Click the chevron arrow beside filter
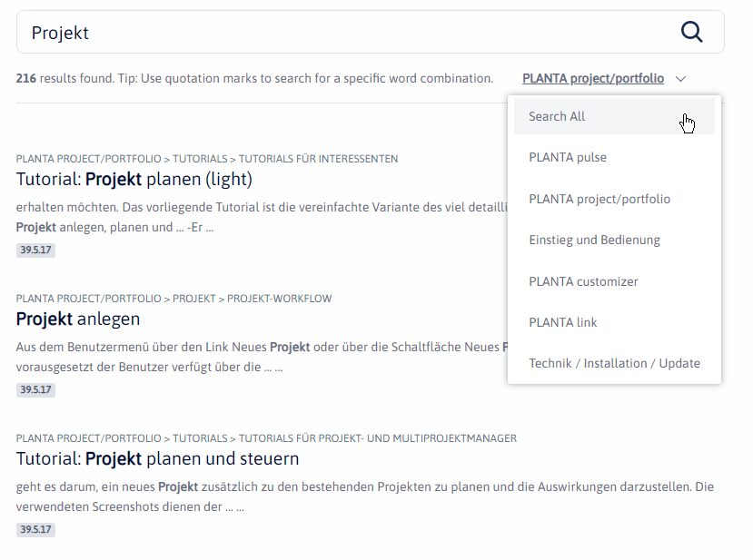 pos(681,79)
